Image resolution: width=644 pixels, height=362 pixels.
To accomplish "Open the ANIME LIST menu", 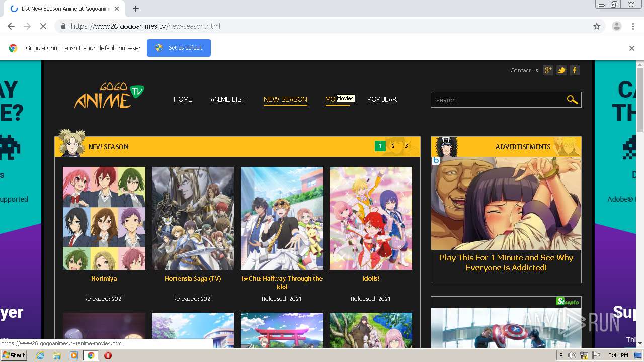I will [x=228, y=99].
